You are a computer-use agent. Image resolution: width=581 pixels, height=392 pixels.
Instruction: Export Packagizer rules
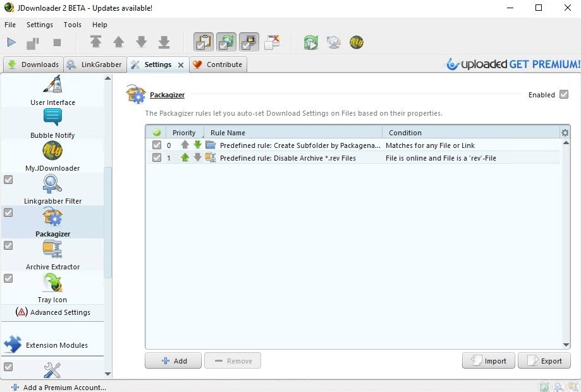pyautogui.click(x=544, y=360)
